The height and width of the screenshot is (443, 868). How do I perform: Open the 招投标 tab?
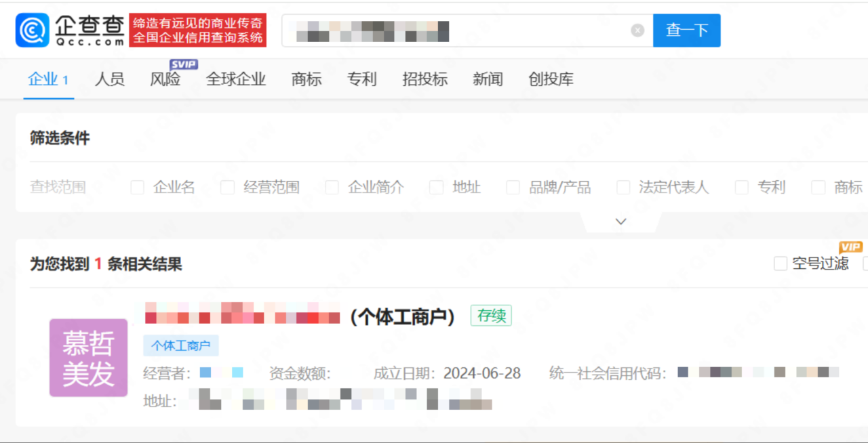point(425,79)
